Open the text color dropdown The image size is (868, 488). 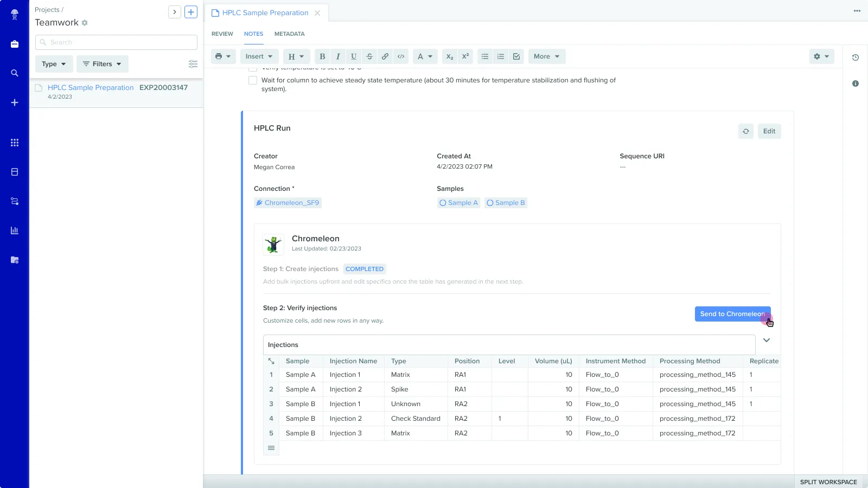425,56
